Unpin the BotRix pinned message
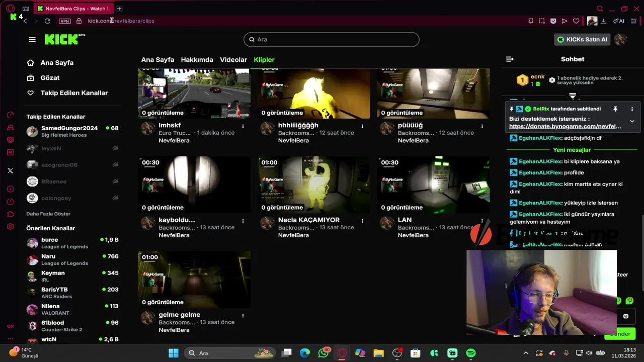 pos(615,109)
